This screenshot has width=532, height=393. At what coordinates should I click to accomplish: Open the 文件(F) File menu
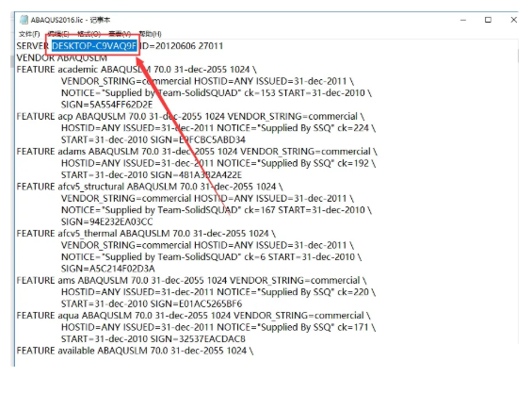(x=29, y=34)
